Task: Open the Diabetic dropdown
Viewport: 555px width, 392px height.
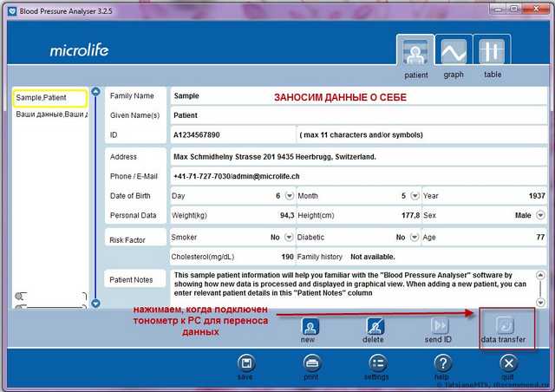Action: pos(415,237)
